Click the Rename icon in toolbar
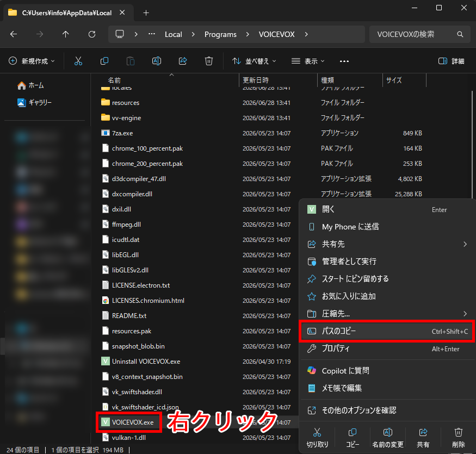The image size is (476, 454). tap(157, 61)
